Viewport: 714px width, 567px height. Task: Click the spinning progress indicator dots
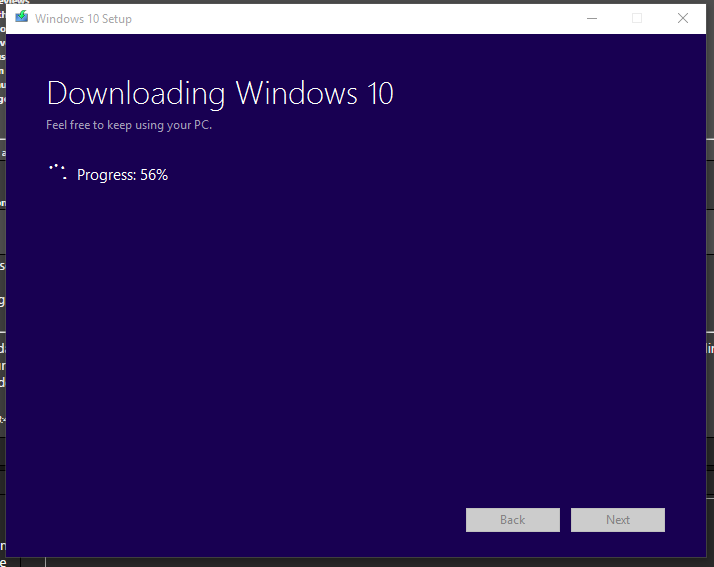coord(58,172)
